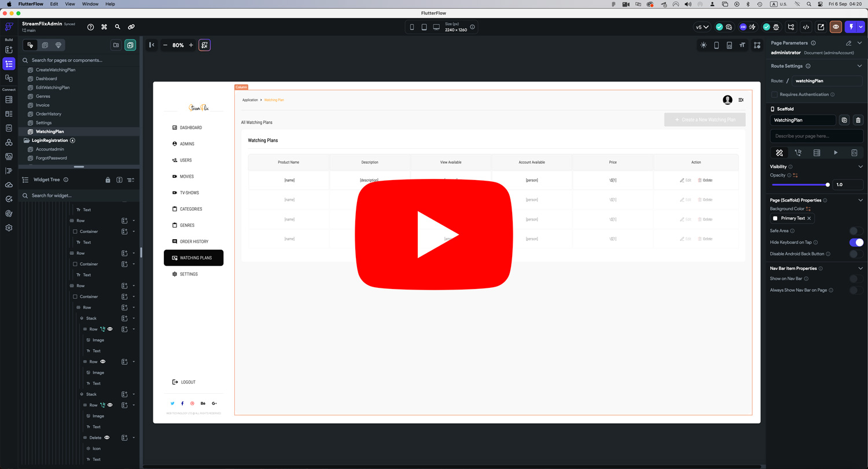Open the Media Assets sidebar icon
This screenshot has height=469, width=868.
[9, 156]
